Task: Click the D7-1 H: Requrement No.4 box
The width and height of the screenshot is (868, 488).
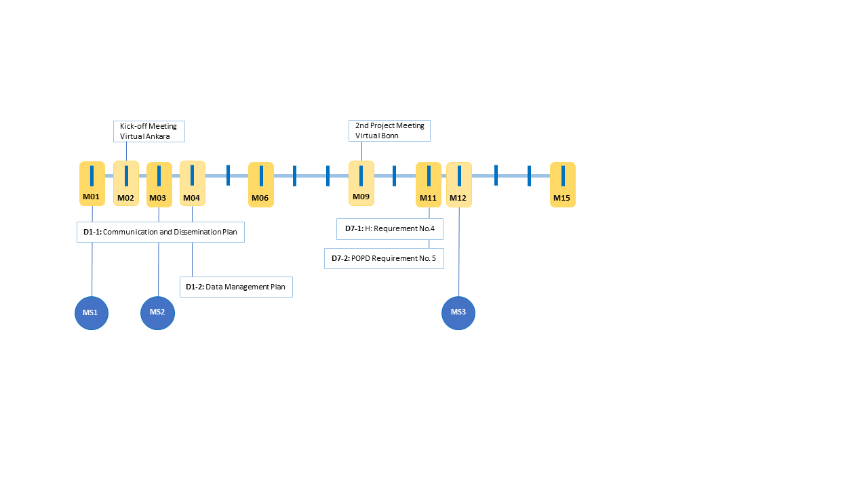Action: (x=389, y=228)
